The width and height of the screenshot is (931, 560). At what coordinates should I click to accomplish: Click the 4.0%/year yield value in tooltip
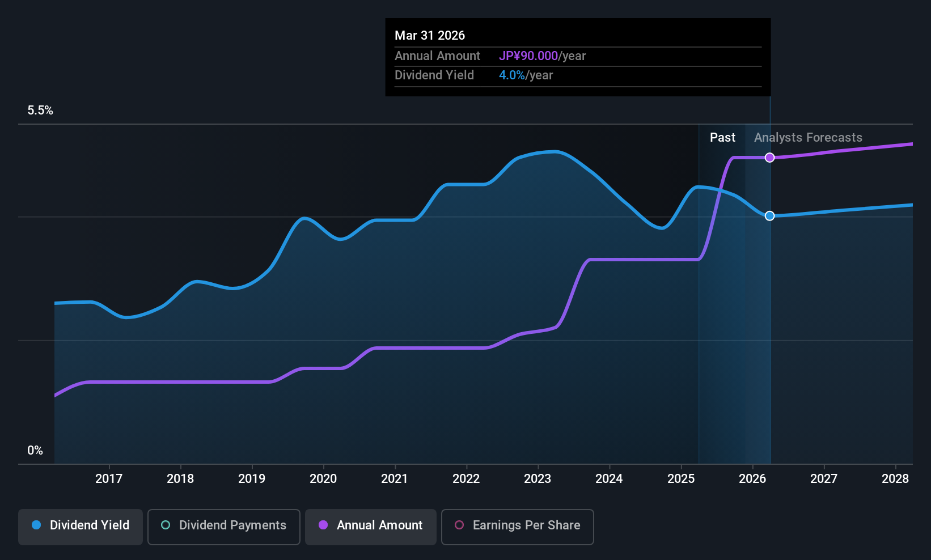coord(511,75)
